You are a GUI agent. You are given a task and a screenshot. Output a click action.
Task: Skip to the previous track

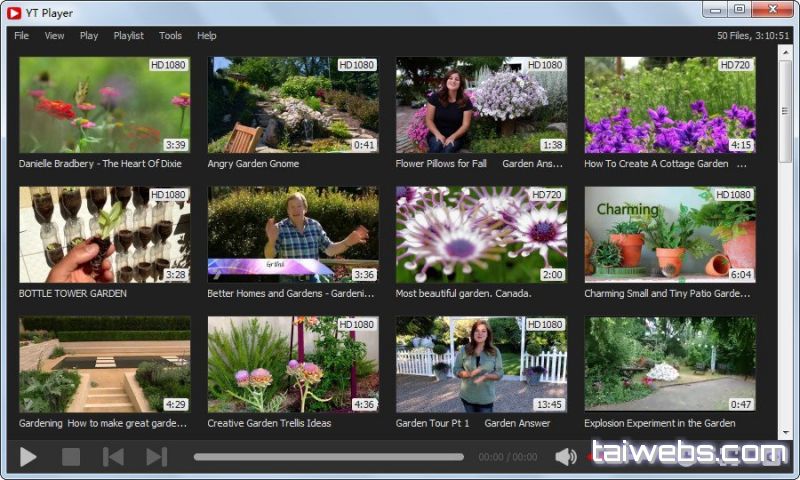[114, 457]
